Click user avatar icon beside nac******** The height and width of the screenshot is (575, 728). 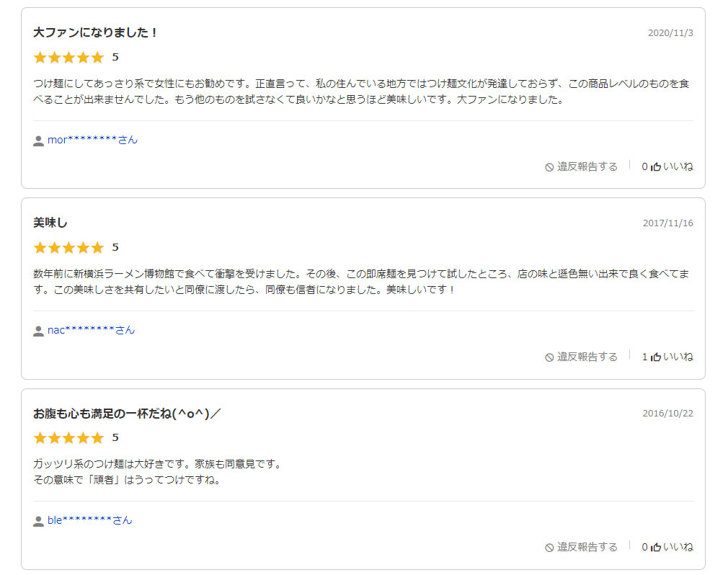[x=38, y=331]
